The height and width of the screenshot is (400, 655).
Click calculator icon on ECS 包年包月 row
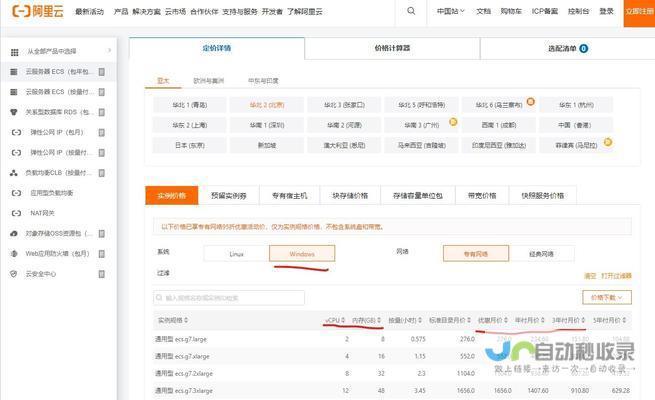tap(102, 72)
